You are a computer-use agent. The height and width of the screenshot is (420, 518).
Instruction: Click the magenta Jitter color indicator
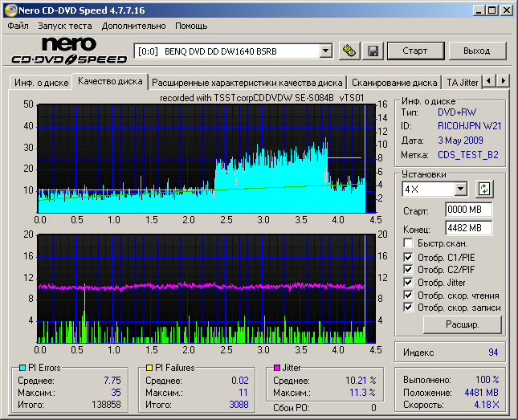coord(277,368)
